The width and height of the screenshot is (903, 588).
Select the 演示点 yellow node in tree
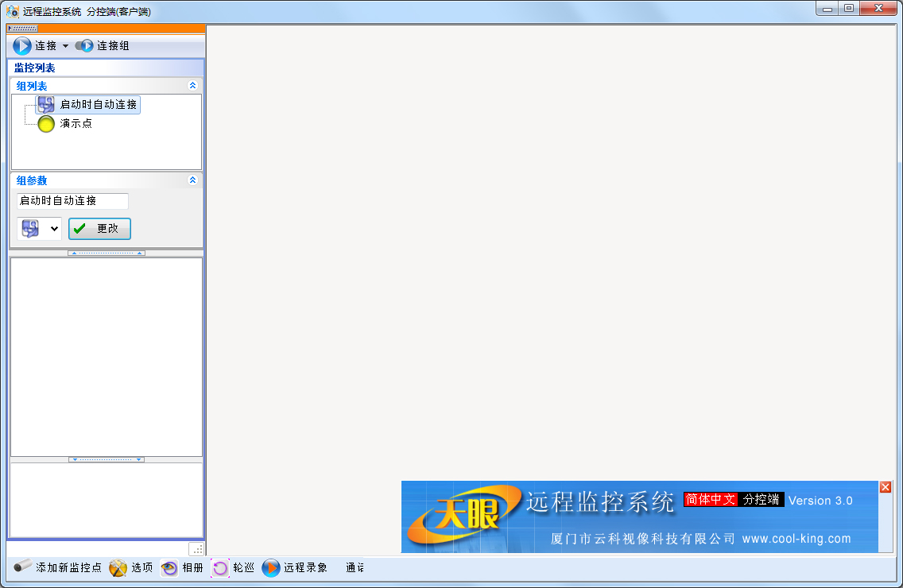point(47,124)
